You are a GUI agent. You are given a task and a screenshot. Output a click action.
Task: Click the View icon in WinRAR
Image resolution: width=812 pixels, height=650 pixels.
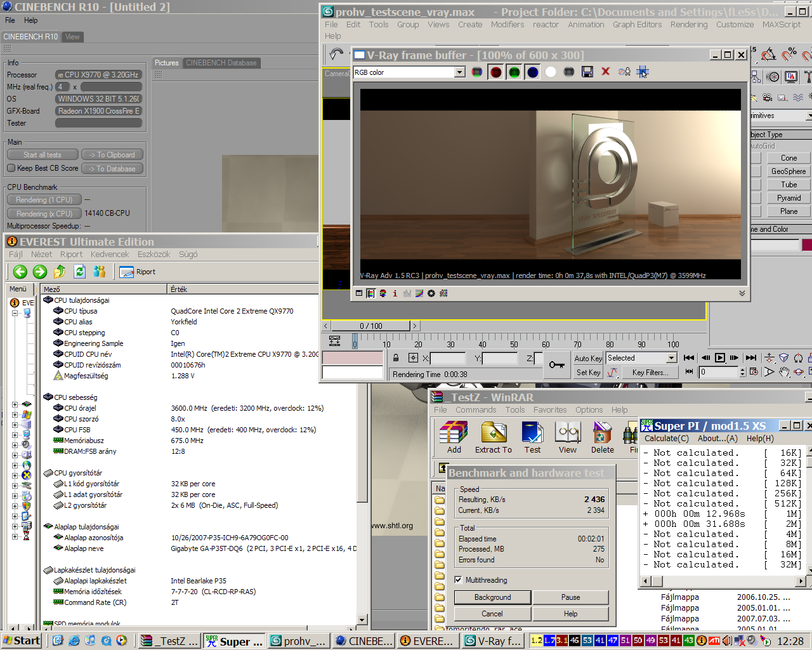pyautogui.click(x=568, y=438)
